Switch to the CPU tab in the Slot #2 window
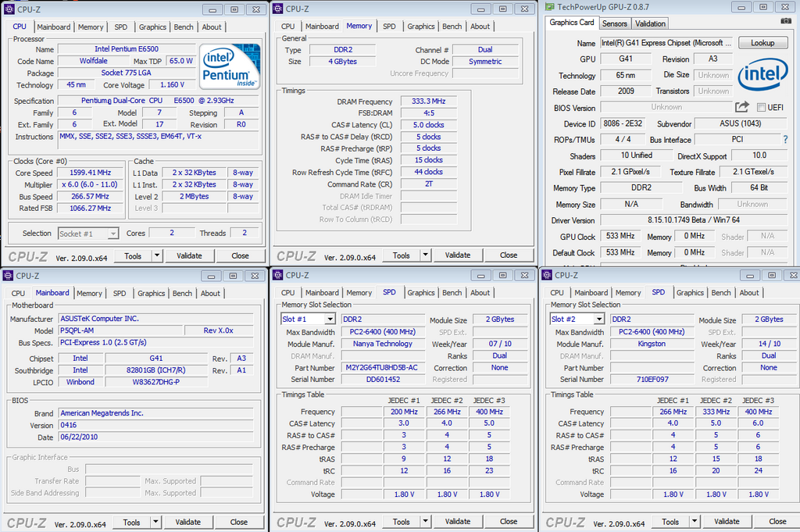Viewport: 800px width, 532px height. [x=556, y=293]
